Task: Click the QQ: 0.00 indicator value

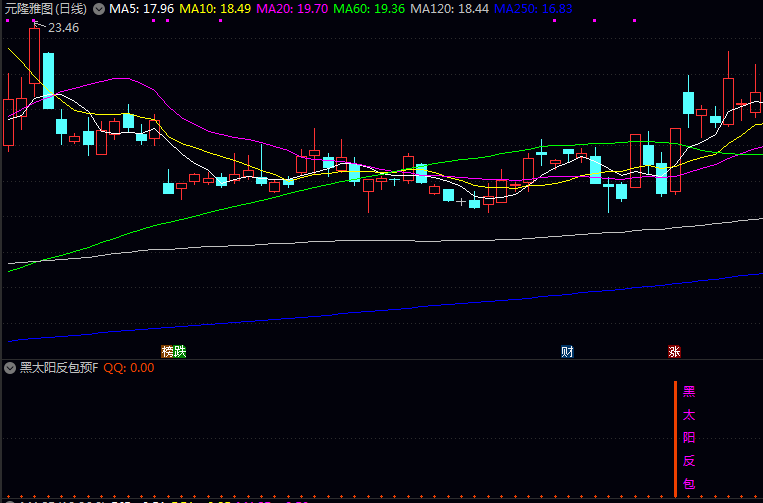Action: coord(129,367)
